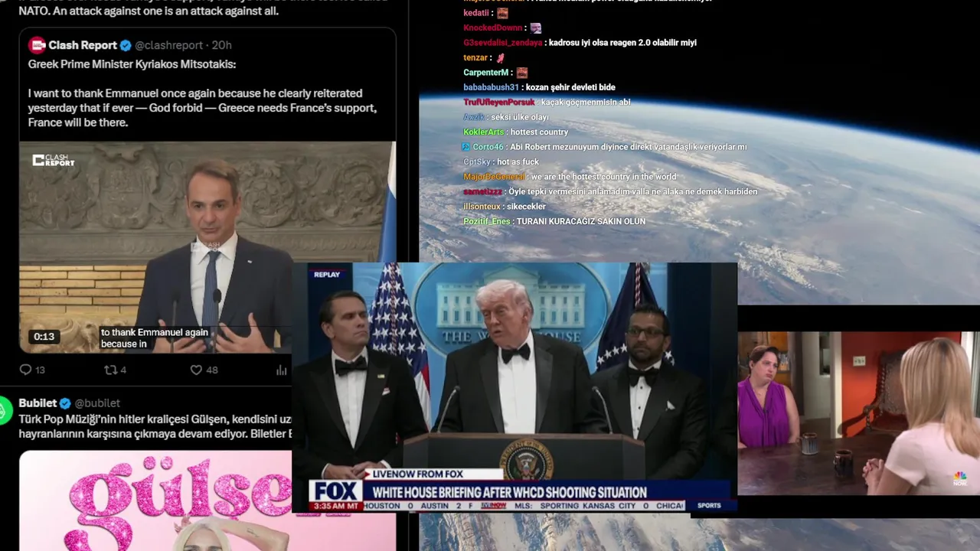Click the FOX logo on the news banner
The height and width of the screenshot is (551, 980).
coord(335,492)
